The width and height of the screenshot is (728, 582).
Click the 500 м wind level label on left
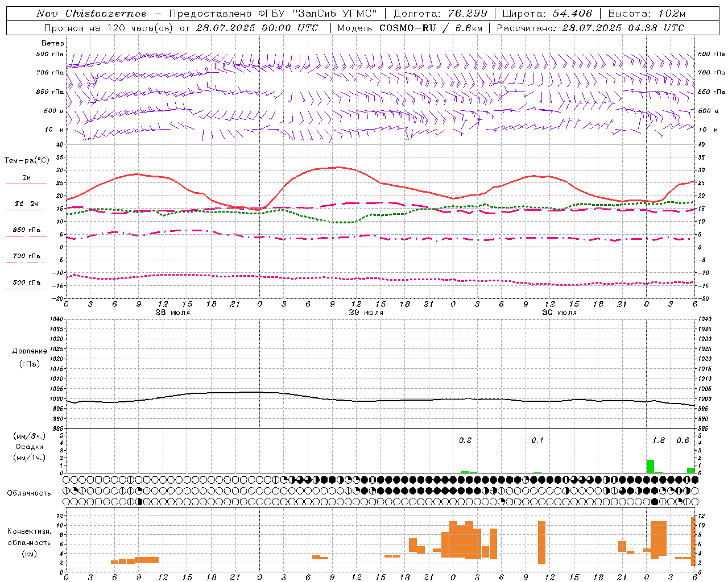point(54,111)
